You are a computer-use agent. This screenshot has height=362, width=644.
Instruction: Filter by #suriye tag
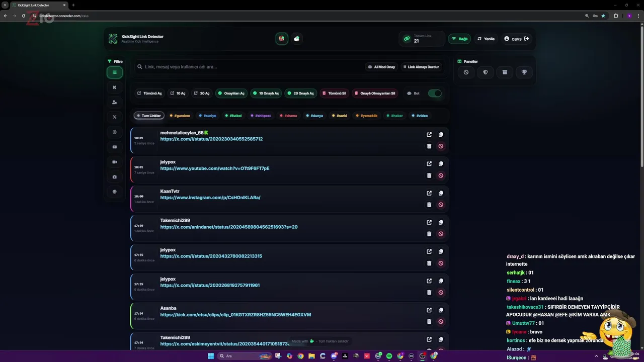[207, 116]
